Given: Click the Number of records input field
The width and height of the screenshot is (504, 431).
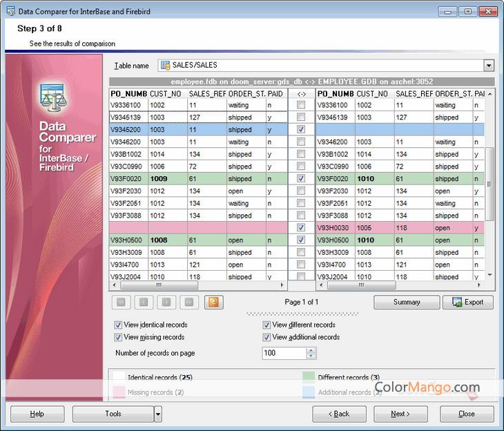Looking at the screenshot, I should tap(284, 353).
